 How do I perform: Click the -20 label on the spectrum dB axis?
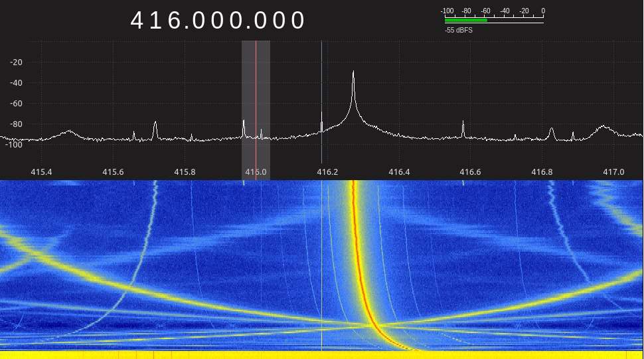point(17,62)
